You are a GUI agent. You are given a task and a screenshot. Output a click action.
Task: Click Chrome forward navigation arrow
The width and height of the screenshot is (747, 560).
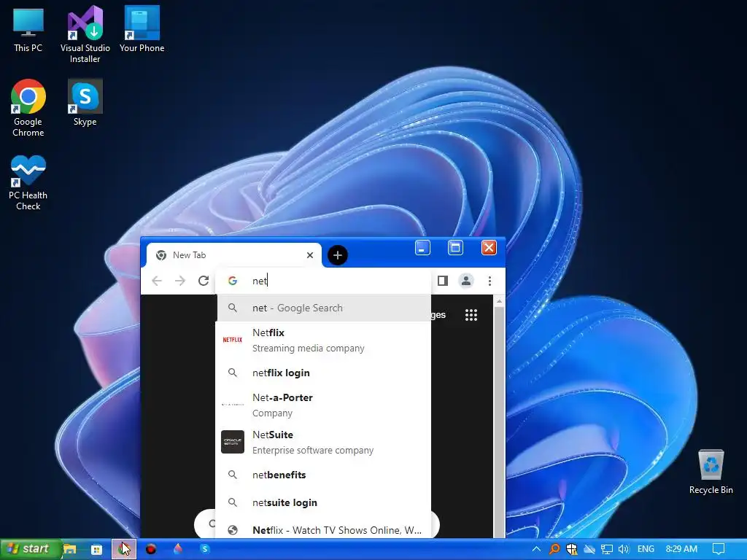(x=180, y=281)
